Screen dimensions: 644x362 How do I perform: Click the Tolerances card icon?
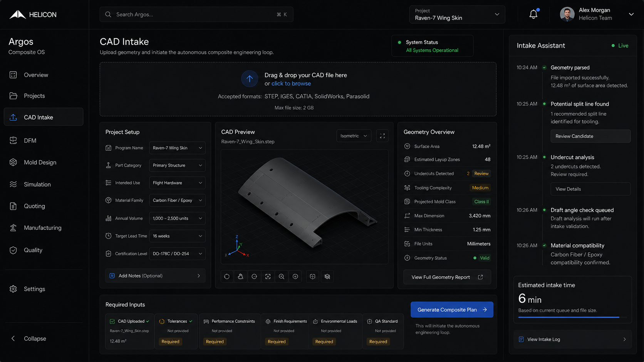(162, 321)
